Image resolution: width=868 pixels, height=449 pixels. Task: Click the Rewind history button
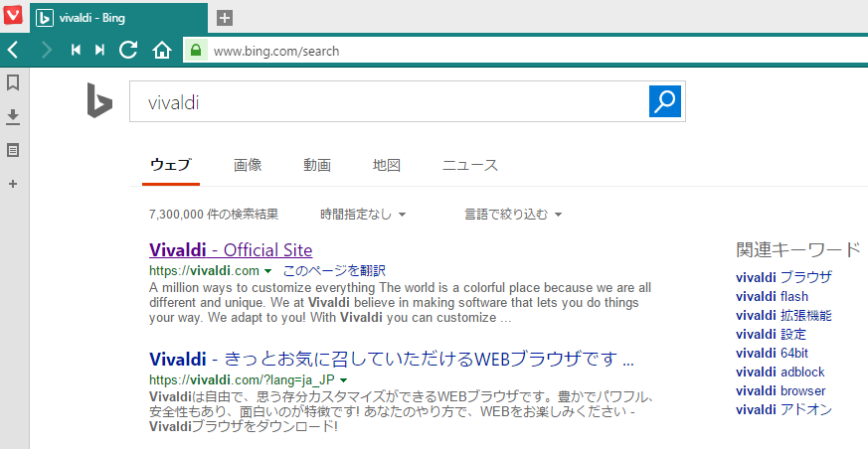pos(76,51)
